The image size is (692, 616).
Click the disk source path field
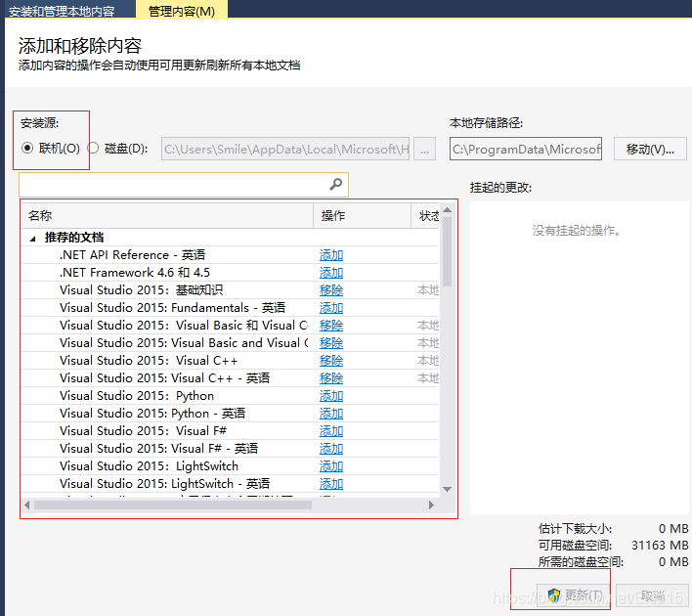[285, 150]
